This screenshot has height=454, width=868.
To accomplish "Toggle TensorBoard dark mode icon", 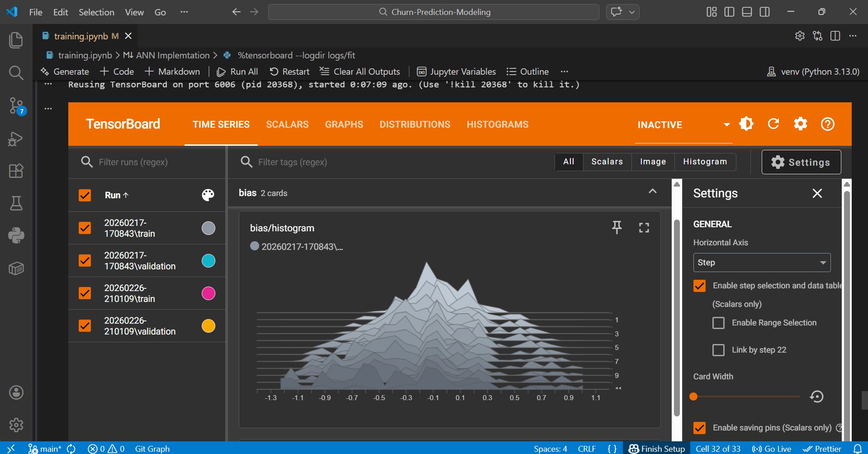I will click(x=746, y=124).
